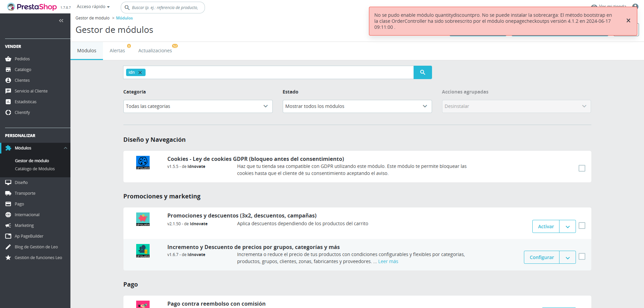Click the 'Leer más' link
Image resolution: width=644 pixels, height=308 pixels.
coord(388,261)
